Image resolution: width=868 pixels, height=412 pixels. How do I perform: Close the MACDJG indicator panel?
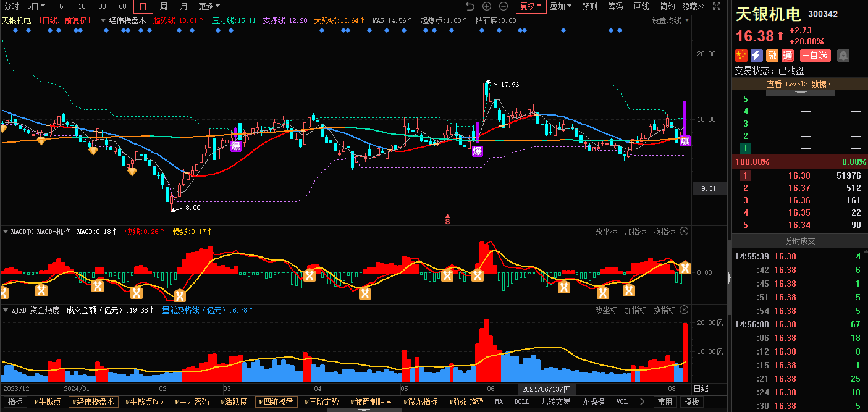click(x=684, y=232)
